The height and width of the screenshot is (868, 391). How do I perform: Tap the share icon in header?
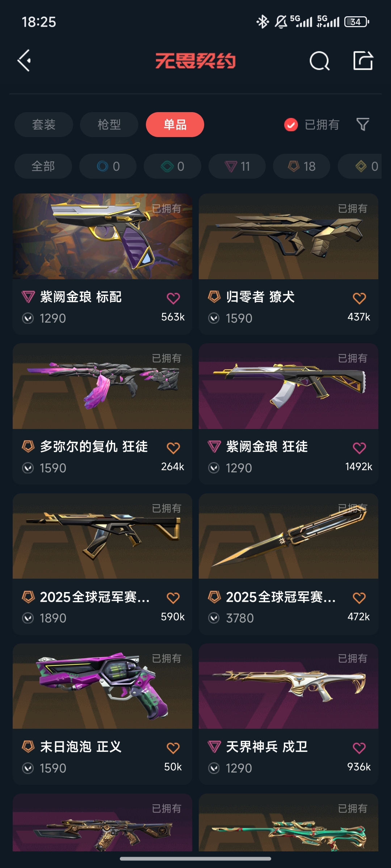[363, 60]
